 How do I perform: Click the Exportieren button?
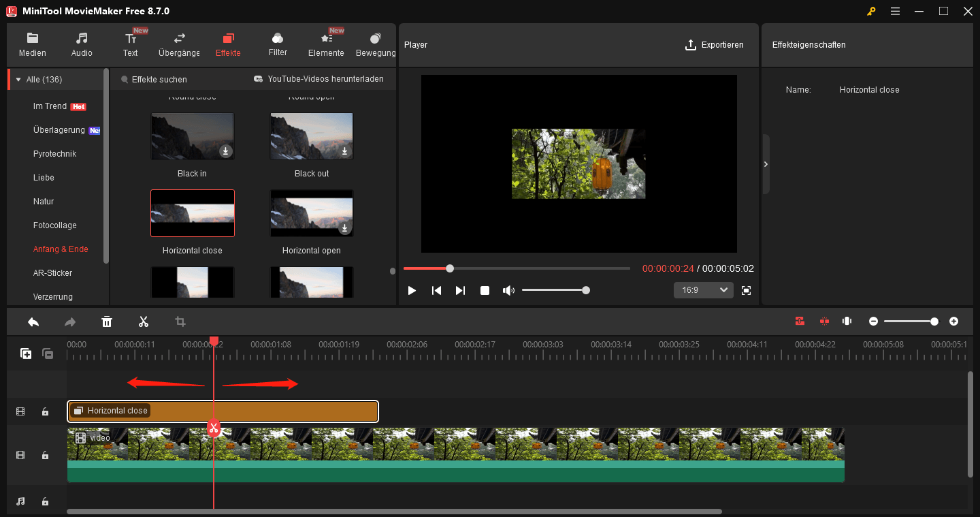pos(714,45)
